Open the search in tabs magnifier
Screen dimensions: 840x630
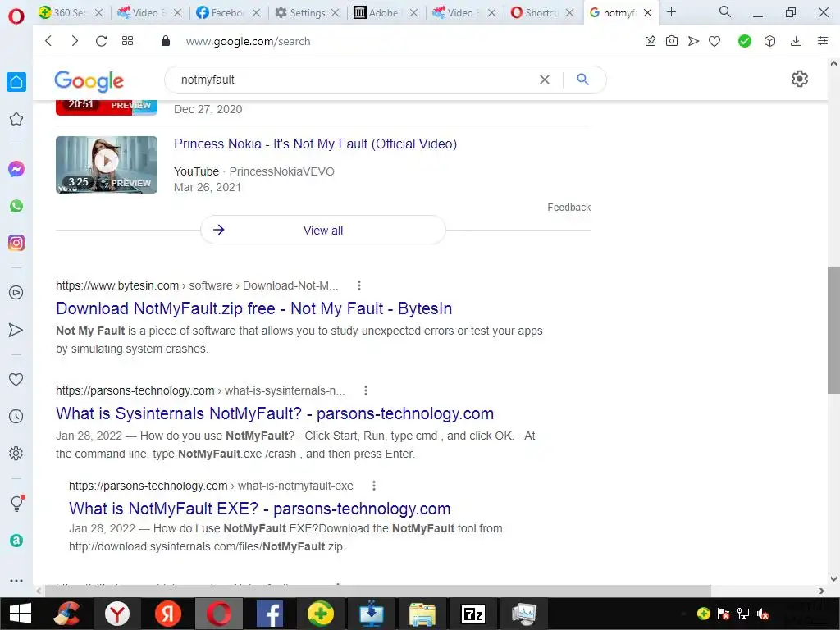coord(725,11)
